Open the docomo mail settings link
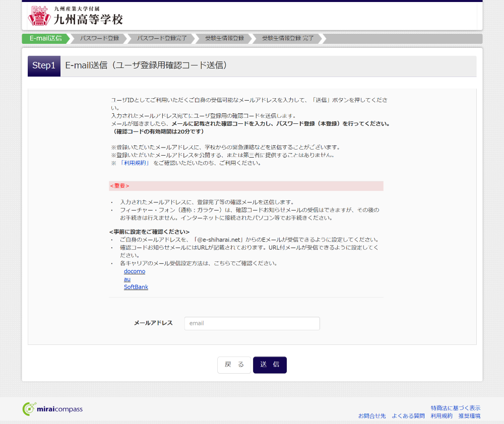The image size is (504, 424). tap(134, 271)
